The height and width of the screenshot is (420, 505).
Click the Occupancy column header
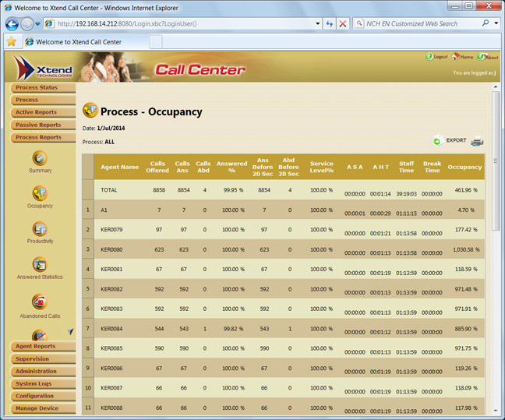coord(464,167)
